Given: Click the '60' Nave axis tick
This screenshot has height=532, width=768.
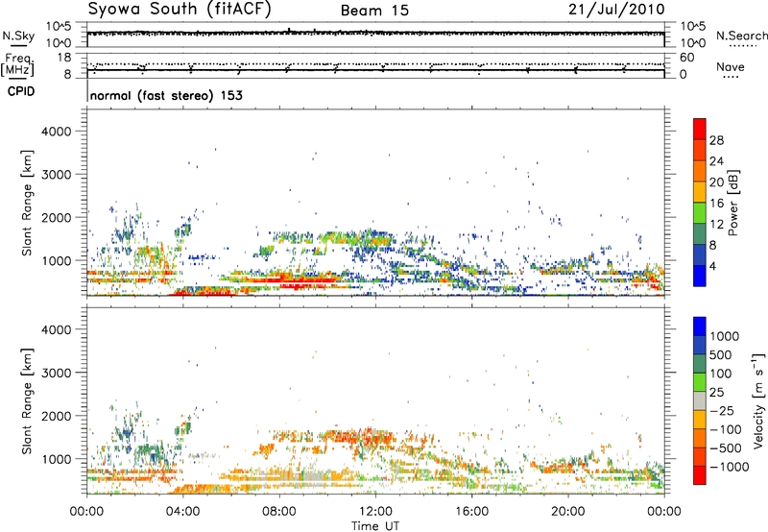Looking at the screenshot, I should [686, 58].
